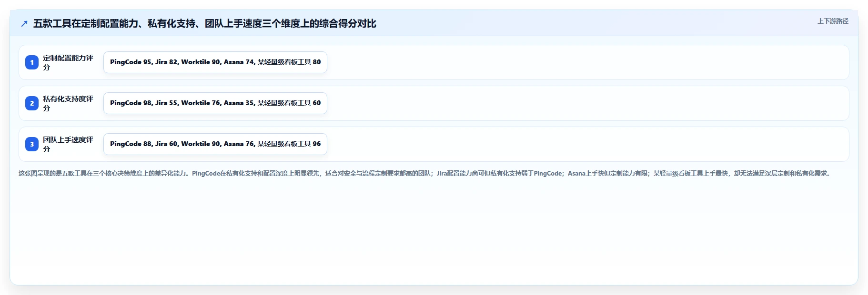868x295 pixels.
Task: Click the score box starting with PingCode 95
Action: tap(215, 62)
